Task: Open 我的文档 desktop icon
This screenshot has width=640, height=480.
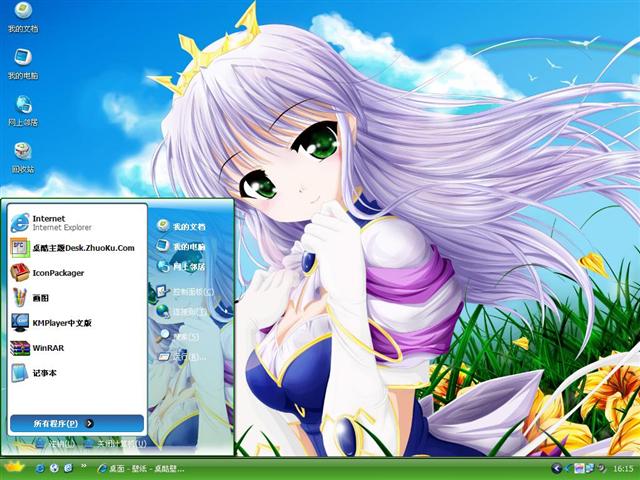Action: point(23,18)
